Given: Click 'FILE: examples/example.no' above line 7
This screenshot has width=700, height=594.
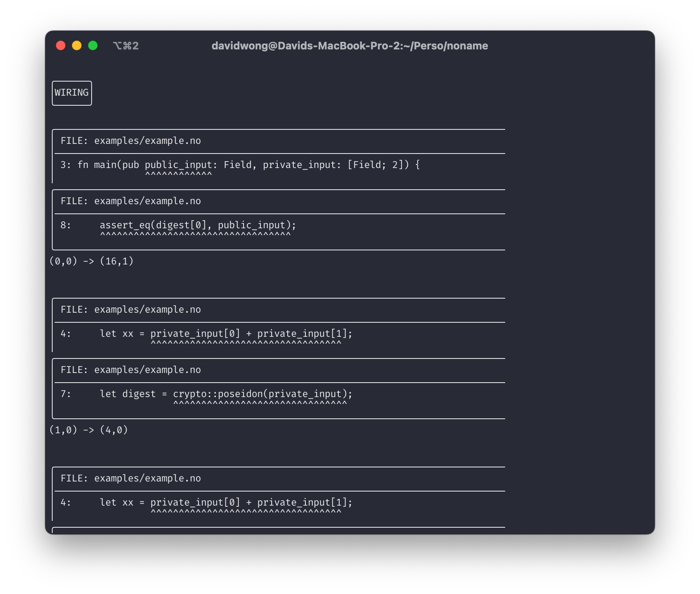Looking at the screenshot, I should 131,370.
